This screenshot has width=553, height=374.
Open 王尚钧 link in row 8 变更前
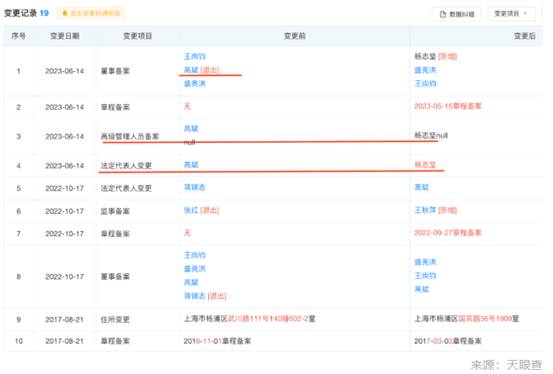[195, 255]
